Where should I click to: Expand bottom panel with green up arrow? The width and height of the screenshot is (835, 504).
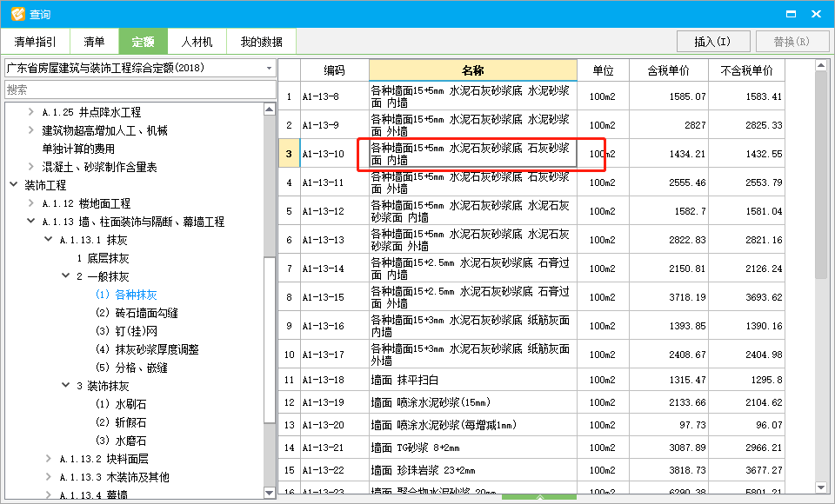[539, 497]
